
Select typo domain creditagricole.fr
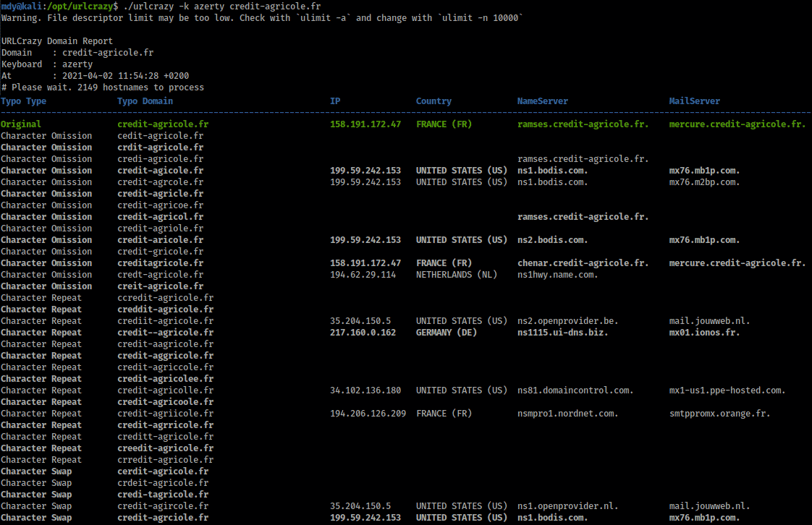click(161, 263)
